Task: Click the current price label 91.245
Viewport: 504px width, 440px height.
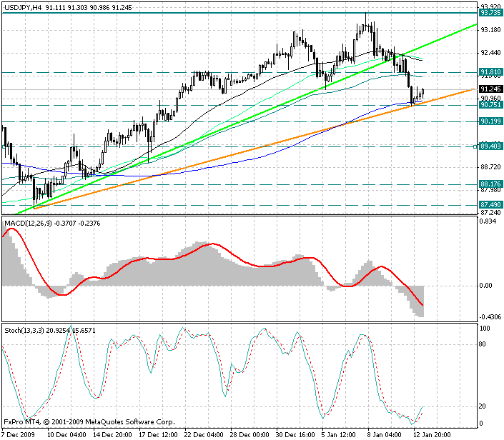Action: [x=490, y=89]
